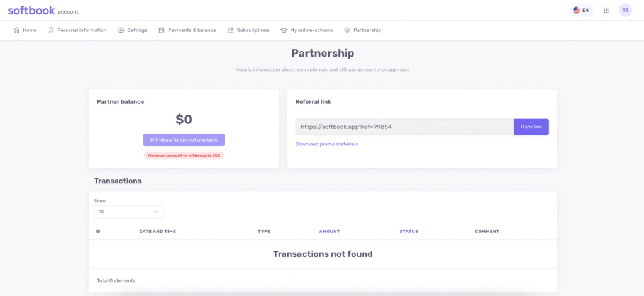Click the dropdown chevron in Show field

pos(156,212)
